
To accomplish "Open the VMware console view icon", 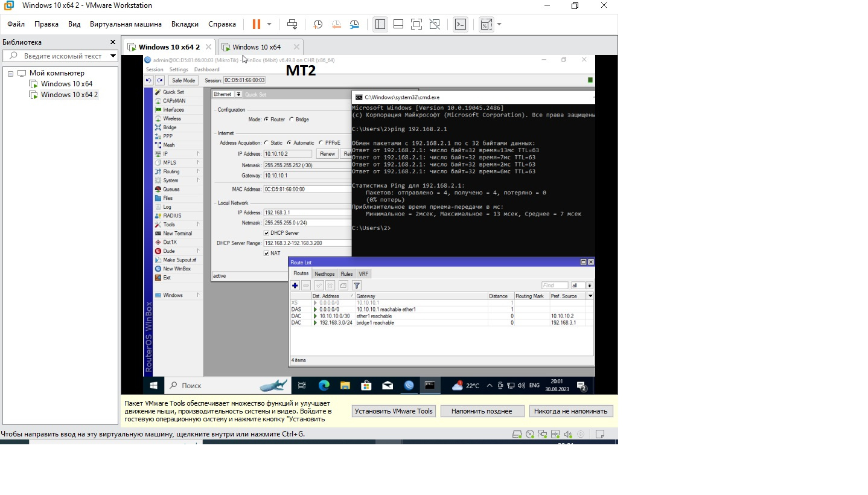I will [x=461, y=24].
